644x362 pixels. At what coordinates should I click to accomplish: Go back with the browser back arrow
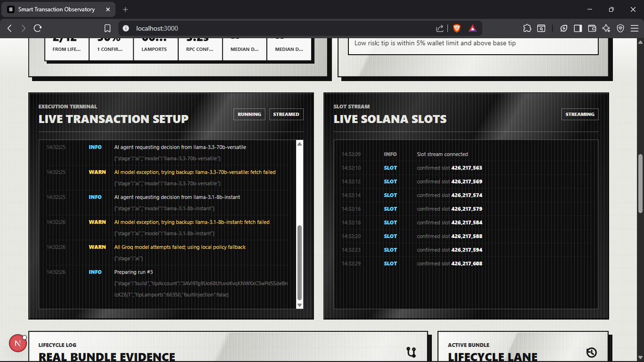click(x=10, y=28)
